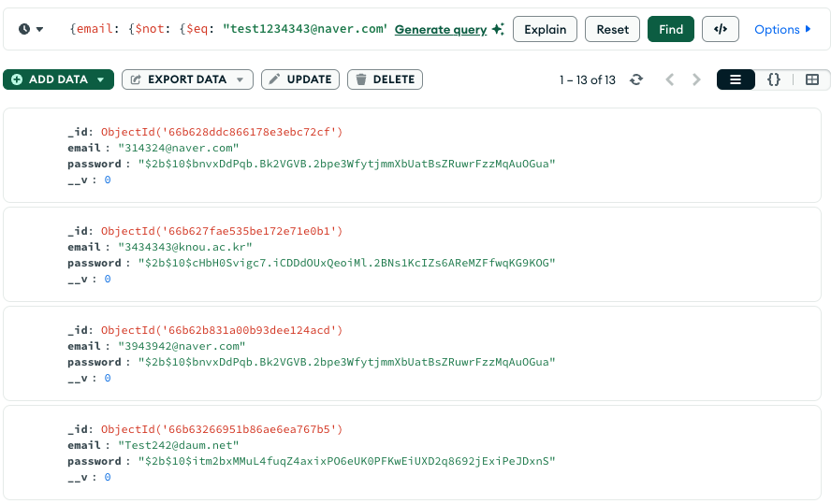Reset the query with the Reset button
Image resolution: width=831 pixels, height=504 pixels.
coord(612,29)
